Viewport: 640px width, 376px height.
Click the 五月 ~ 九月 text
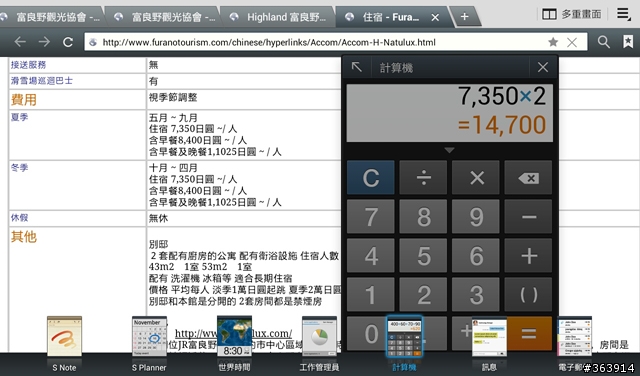(x=173, y=118)
